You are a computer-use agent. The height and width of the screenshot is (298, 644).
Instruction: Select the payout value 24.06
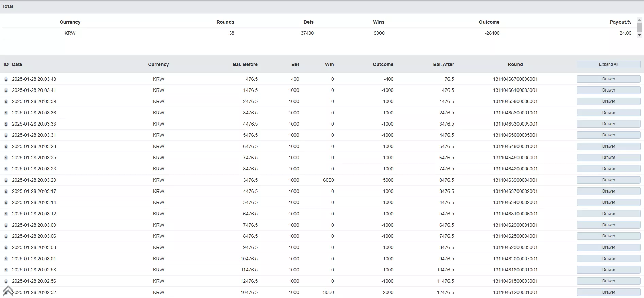point(625,33)
